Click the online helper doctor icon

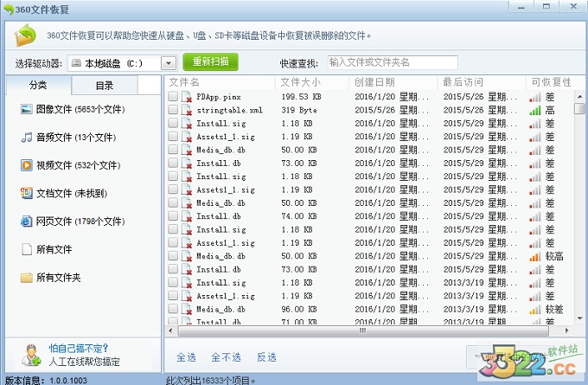point(31,355)
